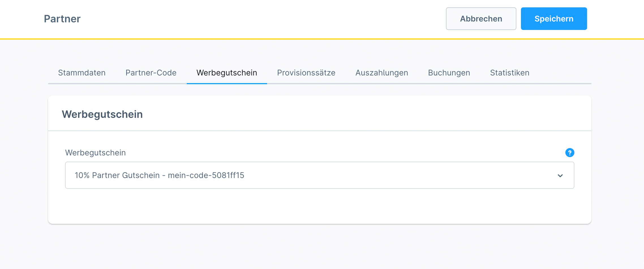
Task: Open the Stammdaten tab
Action: (x=82, y=73)
